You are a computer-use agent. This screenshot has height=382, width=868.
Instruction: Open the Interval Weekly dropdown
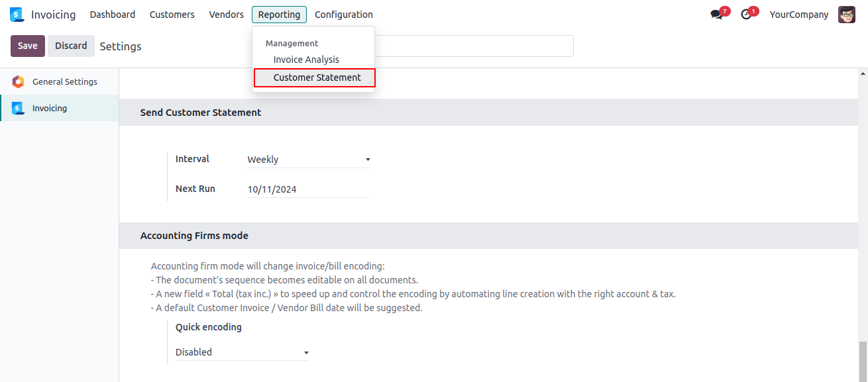pyautogui.click(x=309, y=160)
